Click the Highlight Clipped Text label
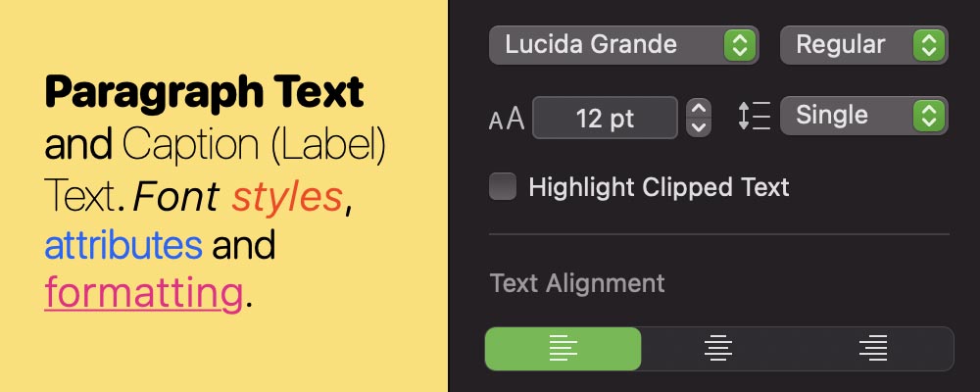The width and height of the screenshot is (980, 392). coord(659,186)
